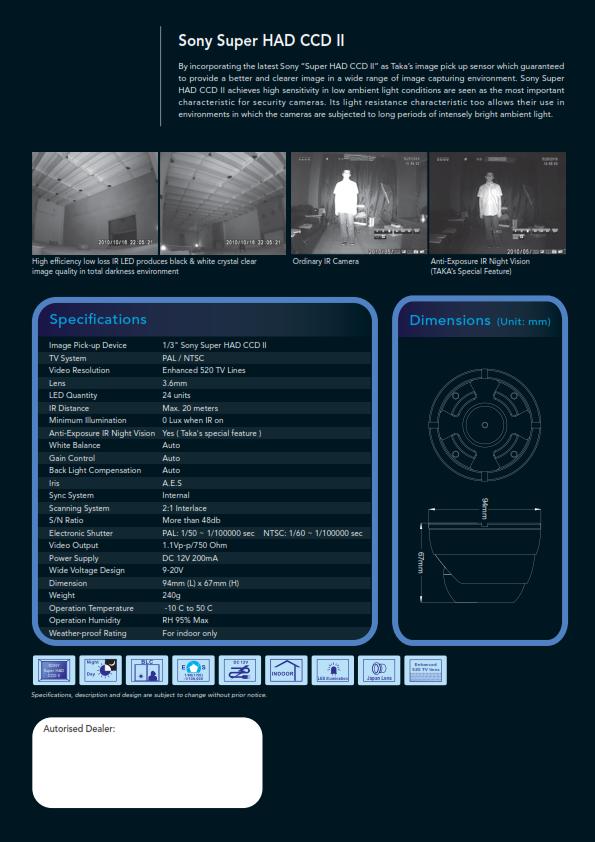Image resolution: width=595 pixels, height=842 pixels.
Task: Click the "24 units" LED quantity value
Action: click(176, 395)
